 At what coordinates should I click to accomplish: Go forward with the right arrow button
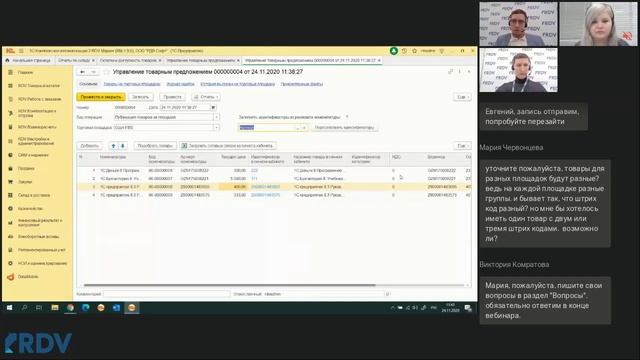93,72
